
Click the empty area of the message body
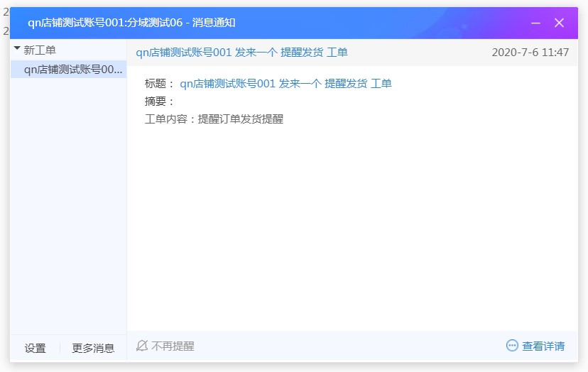click(x=352, y=227)
